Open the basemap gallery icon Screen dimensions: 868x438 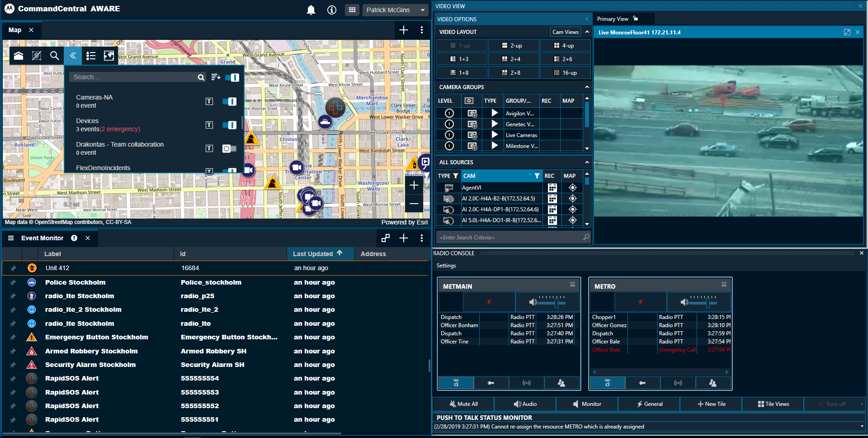pos(109,56)
